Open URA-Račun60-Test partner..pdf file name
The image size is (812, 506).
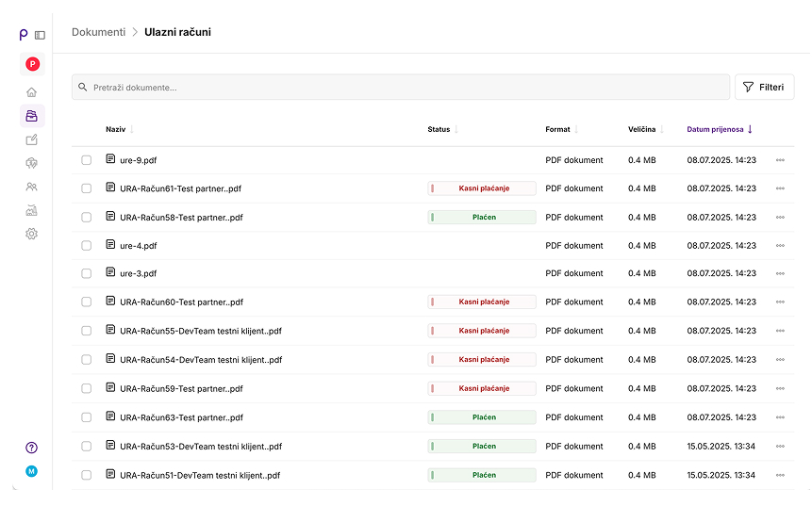tap(181, 302)
